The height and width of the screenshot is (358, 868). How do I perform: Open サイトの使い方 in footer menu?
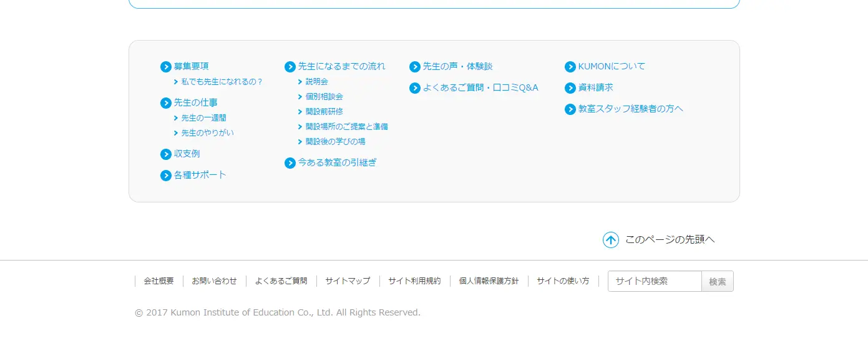[x=563, y=281]
